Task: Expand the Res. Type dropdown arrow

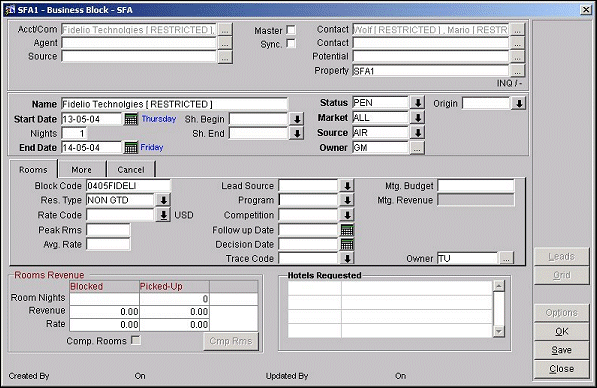Action: 163,200
